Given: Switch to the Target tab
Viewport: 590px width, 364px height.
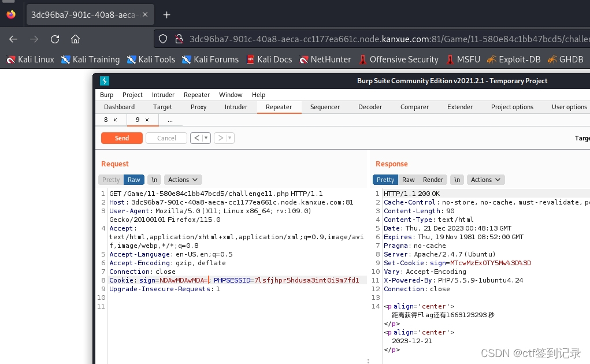Looking at the screenshot, I should 162,107.
